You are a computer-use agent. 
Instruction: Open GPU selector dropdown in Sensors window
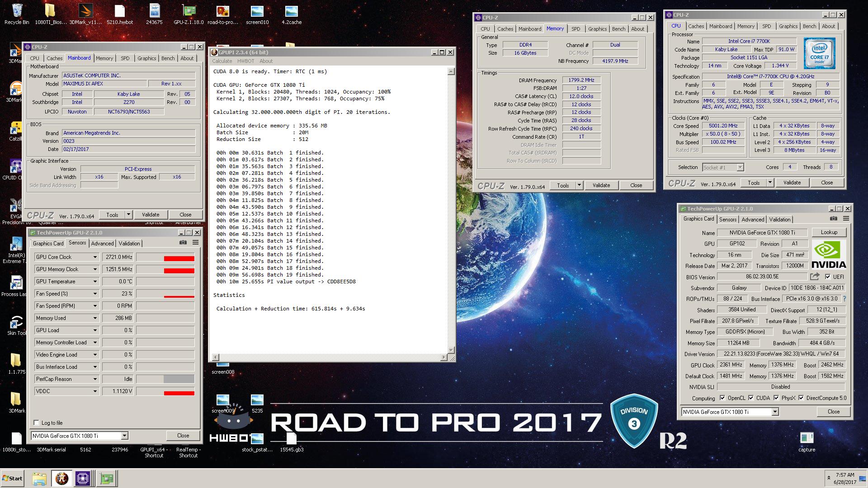coord(125,436)
